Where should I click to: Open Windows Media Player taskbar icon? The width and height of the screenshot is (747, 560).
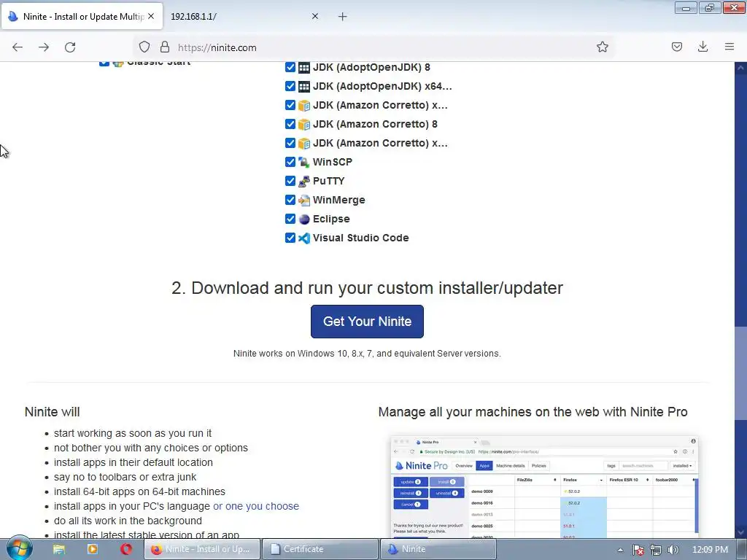[x=93, y=549]
